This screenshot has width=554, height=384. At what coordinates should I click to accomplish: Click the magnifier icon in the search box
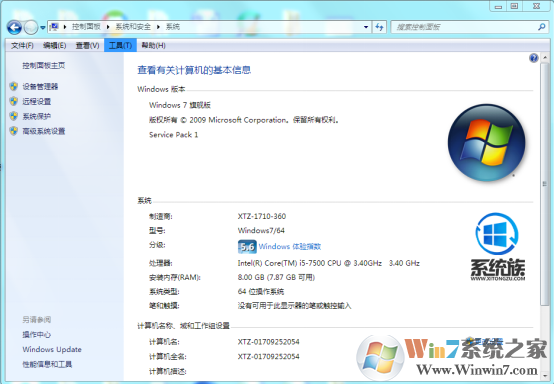pyautogui.click(x=541, y=27)
